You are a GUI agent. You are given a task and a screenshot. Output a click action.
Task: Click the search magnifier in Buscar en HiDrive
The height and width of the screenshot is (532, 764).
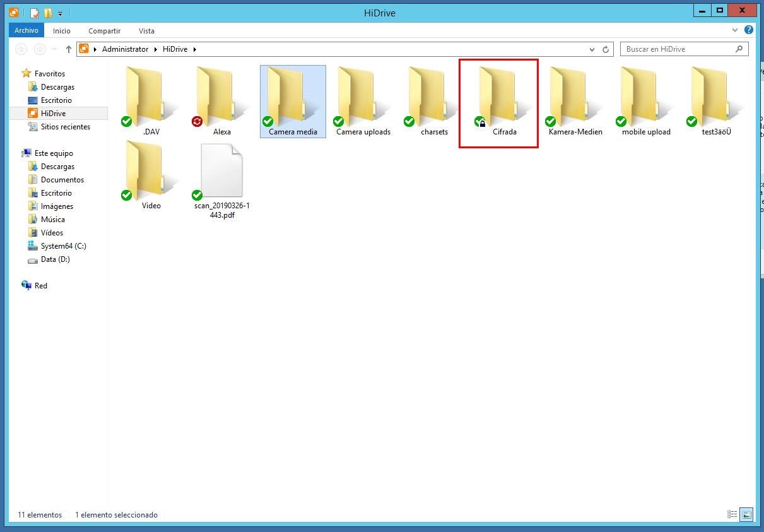(739, 49)
